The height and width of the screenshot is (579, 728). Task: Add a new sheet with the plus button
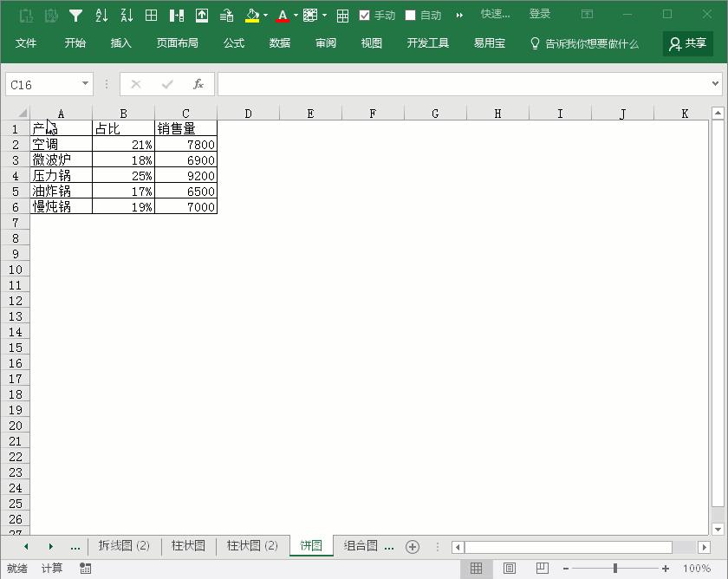(412, 546)
